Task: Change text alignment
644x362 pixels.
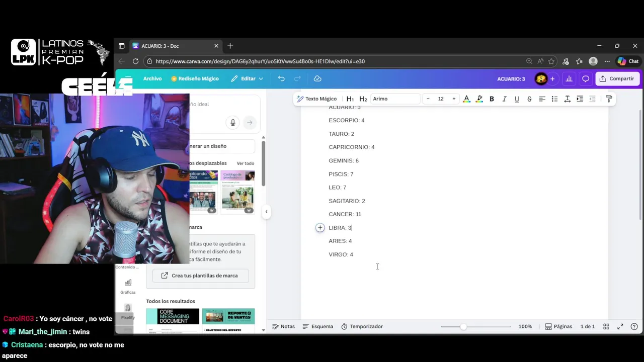Action: point(542,99)
